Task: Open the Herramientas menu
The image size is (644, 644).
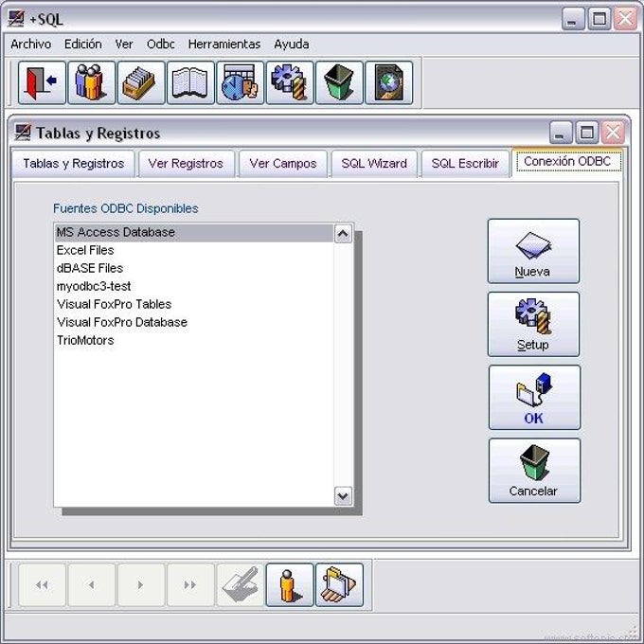Action: 224,44
